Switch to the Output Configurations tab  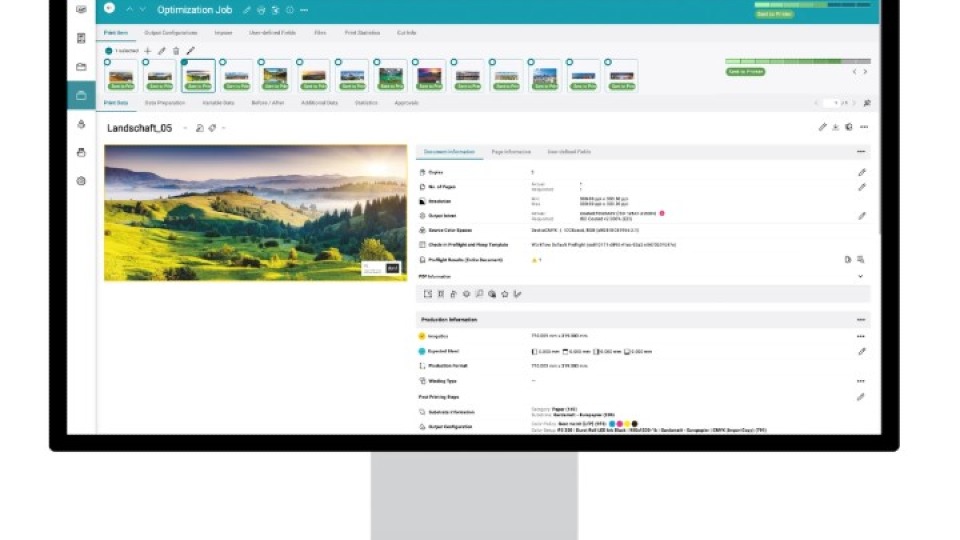point(172,33)
